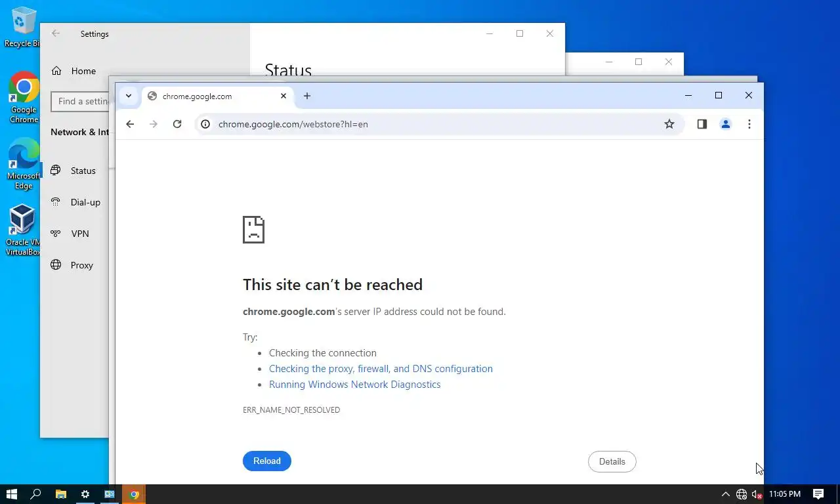Select Oracle VM VirtualBox desktop shortcut
Image resolution: width=840 pixels, height=504 pixels.
[x=23, y=230]
